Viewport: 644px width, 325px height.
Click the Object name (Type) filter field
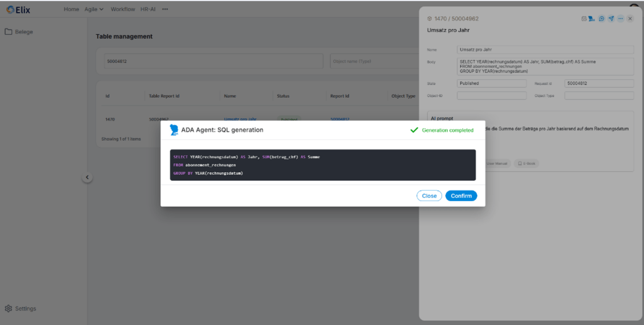coord(374,61)
